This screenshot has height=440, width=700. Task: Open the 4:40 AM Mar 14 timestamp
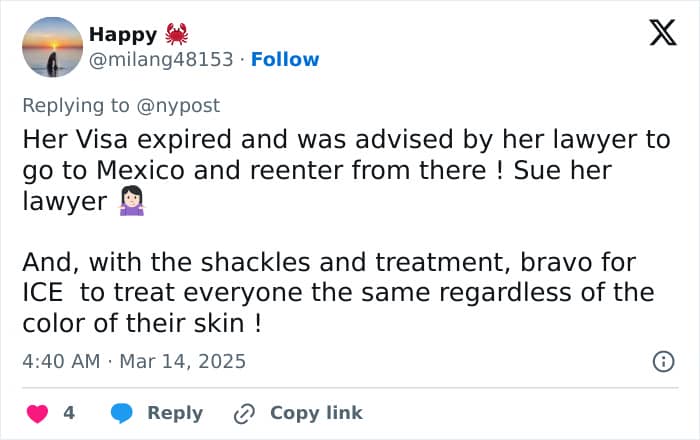(x=134, y=361)
